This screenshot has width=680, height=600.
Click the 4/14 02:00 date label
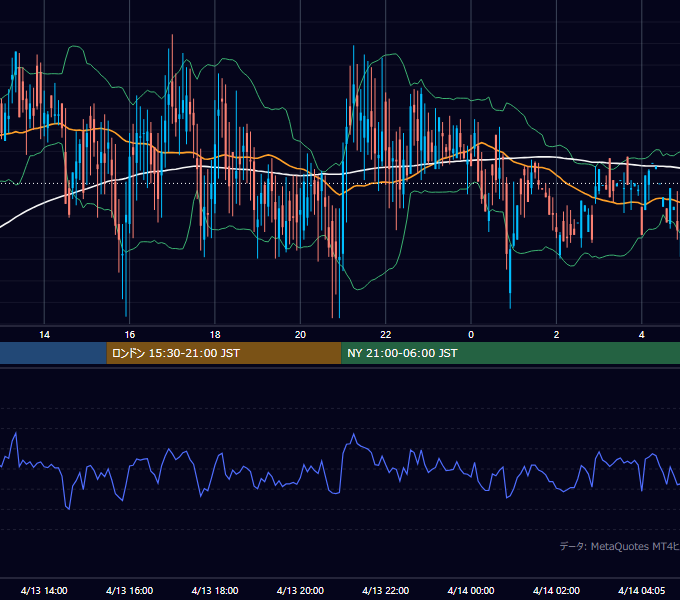point(556,590)
